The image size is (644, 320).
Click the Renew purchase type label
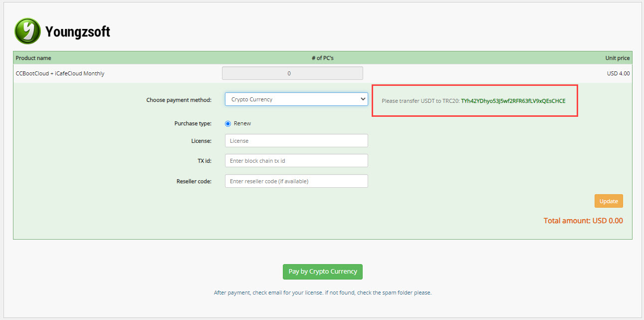(x=242, y=123)
